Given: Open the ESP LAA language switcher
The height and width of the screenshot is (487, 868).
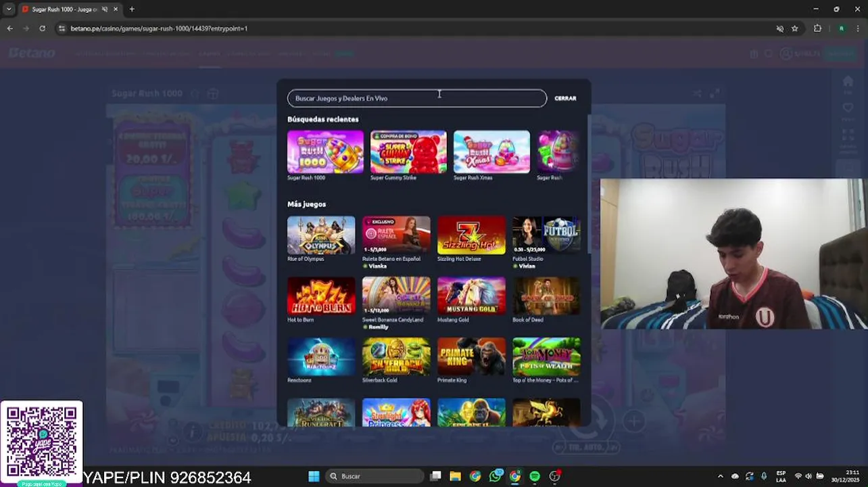Looking at the screenshot, I should 781,476.
